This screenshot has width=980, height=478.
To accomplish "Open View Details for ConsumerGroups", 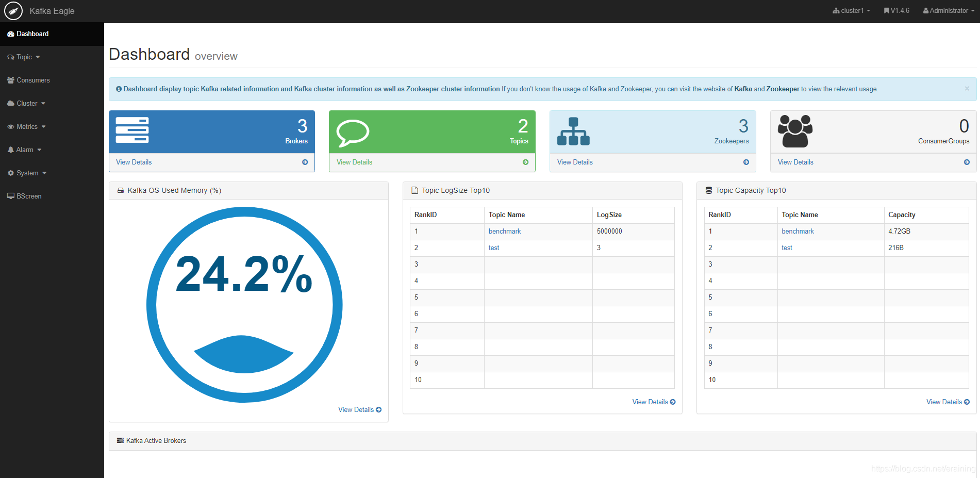I will [x=796, y=162].
